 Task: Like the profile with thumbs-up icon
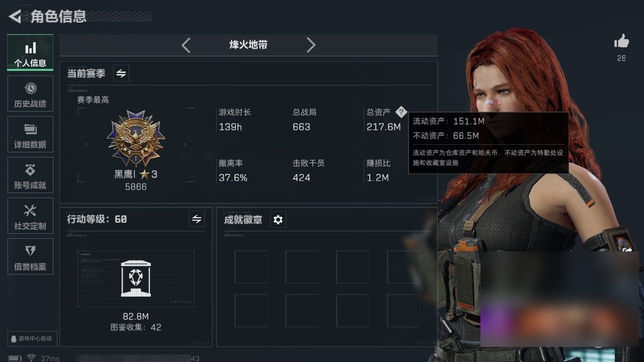[x=621, y=42]
